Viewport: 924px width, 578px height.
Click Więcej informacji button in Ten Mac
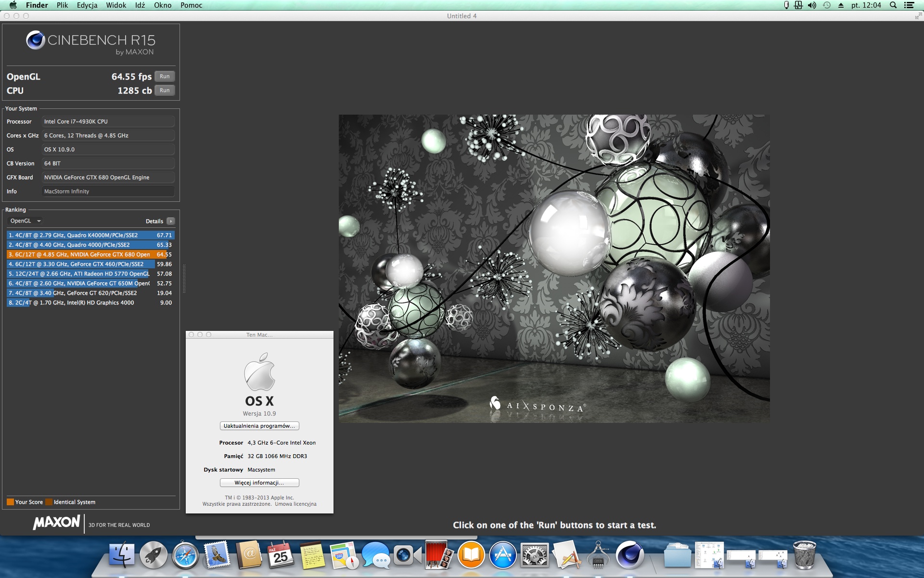click(x=259, y=483)
